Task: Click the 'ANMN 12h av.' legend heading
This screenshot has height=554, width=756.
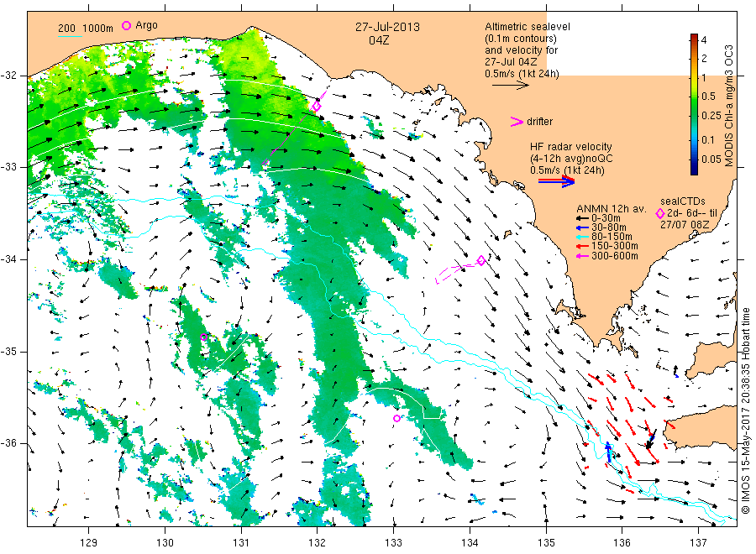Action: click(x=612, y=209)
